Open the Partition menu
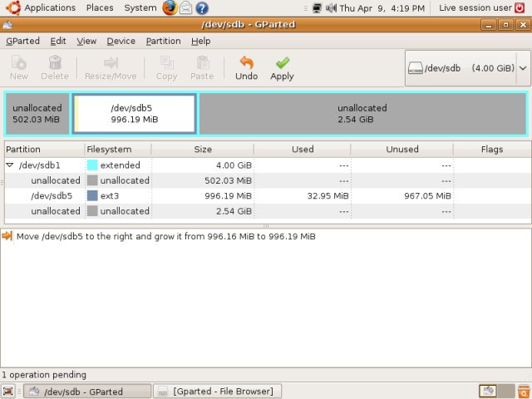The height and width of the screenshot is (399, 532). click(163, 41)
